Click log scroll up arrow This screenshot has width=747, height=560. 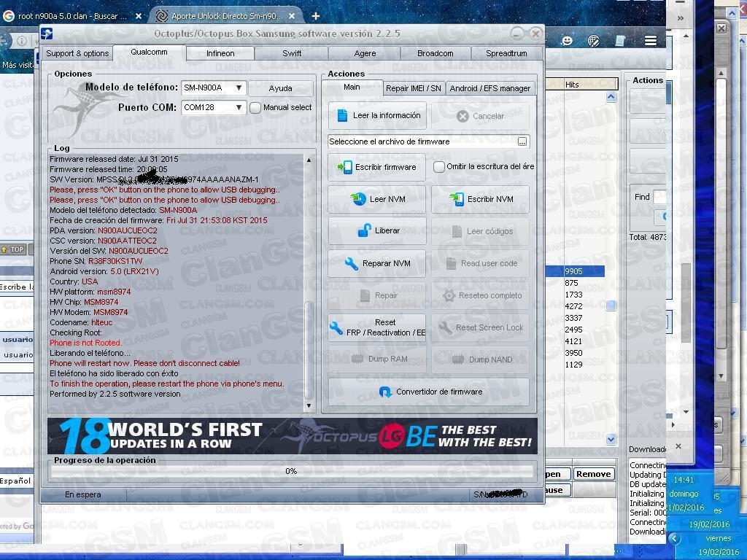(309, 160)
